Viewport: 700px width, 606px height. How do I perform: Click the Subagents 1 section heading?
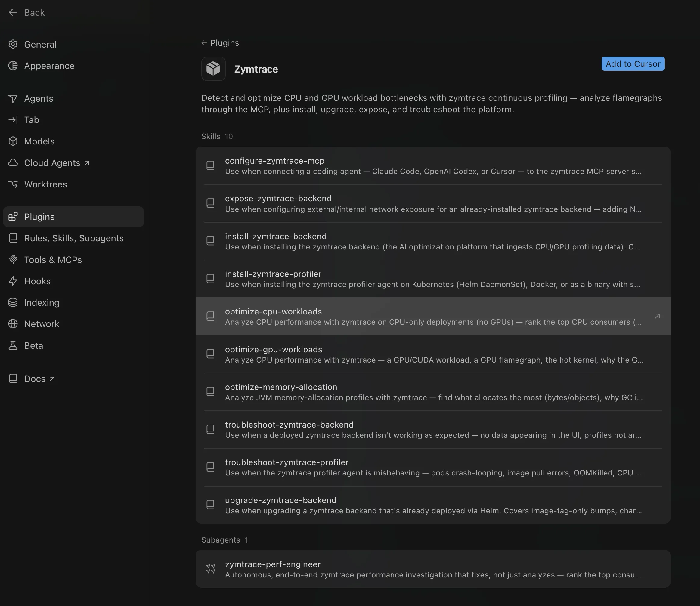point(225,540)
